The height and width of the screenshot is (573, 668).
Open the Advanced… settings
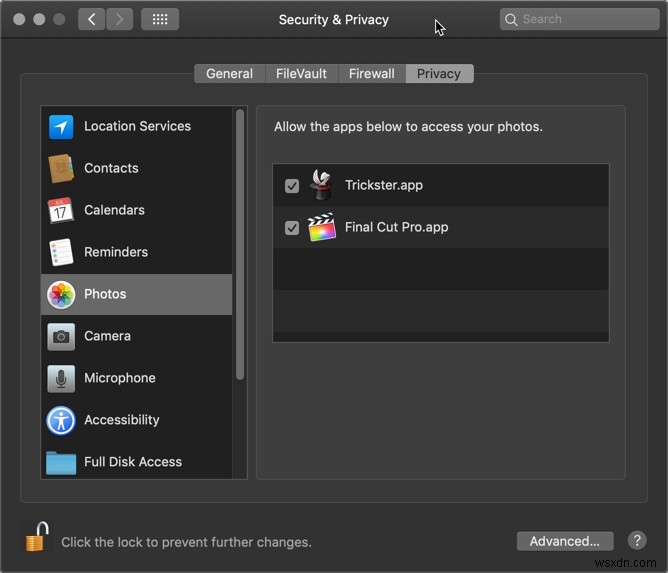565,541
